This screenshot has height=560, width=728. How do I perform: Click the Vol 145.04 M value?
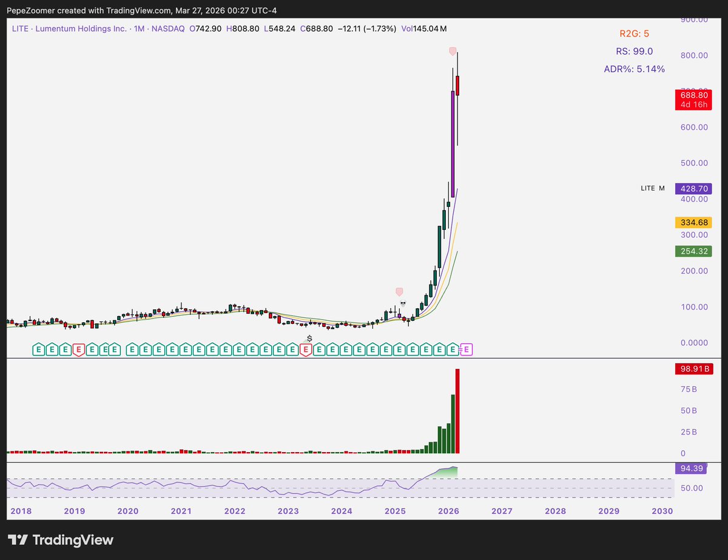(425, 29)
